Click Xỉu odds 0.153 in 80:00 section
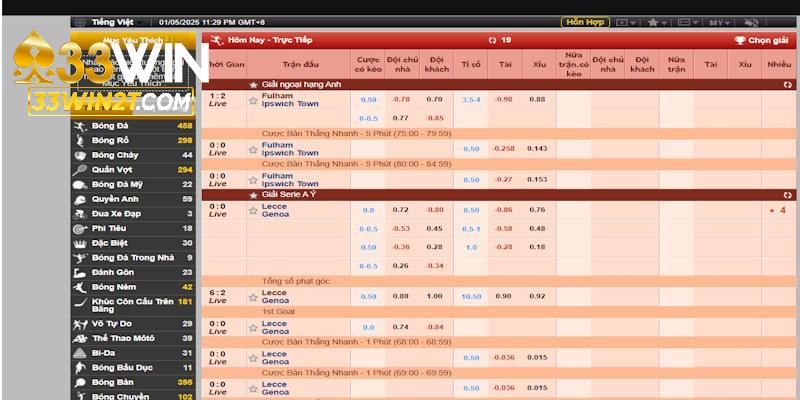The image size is (800, 400). [537, 180]
